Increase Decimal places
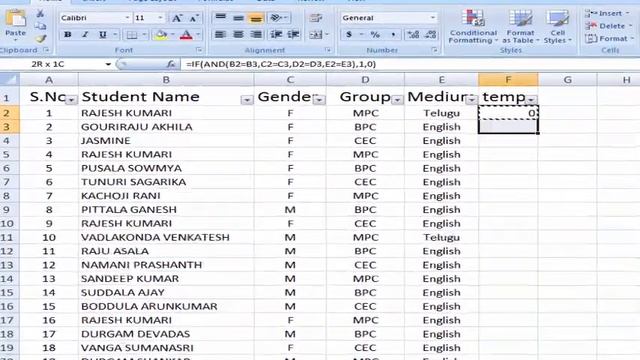Image resolution: width=640 pixels, height=360 pixels. [413, 35]
